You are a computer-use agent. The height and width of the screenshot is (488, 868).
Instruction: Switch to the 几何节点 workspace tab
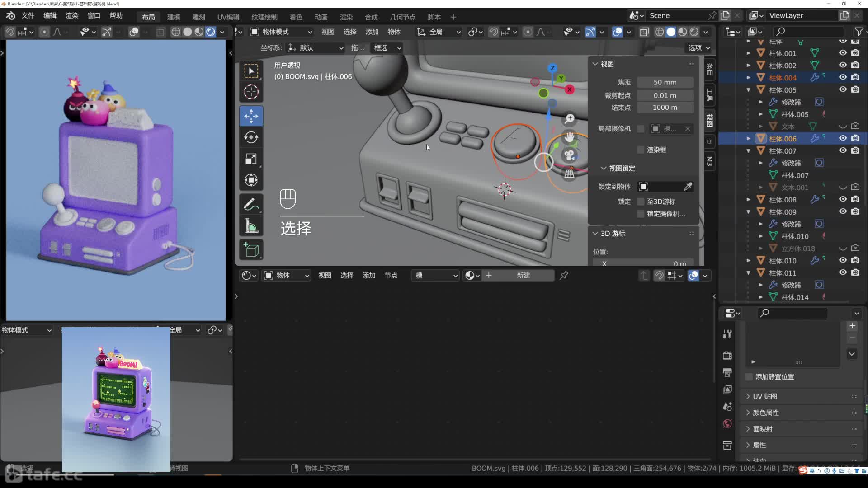[403, 17]
